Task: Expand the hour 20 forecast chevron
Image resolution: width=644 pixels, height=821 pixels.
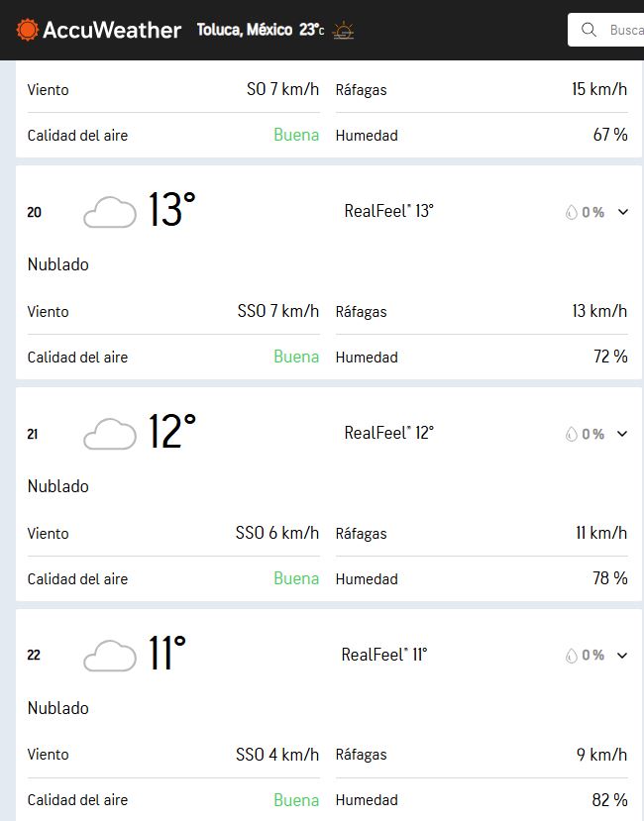Action: (622, 212)
